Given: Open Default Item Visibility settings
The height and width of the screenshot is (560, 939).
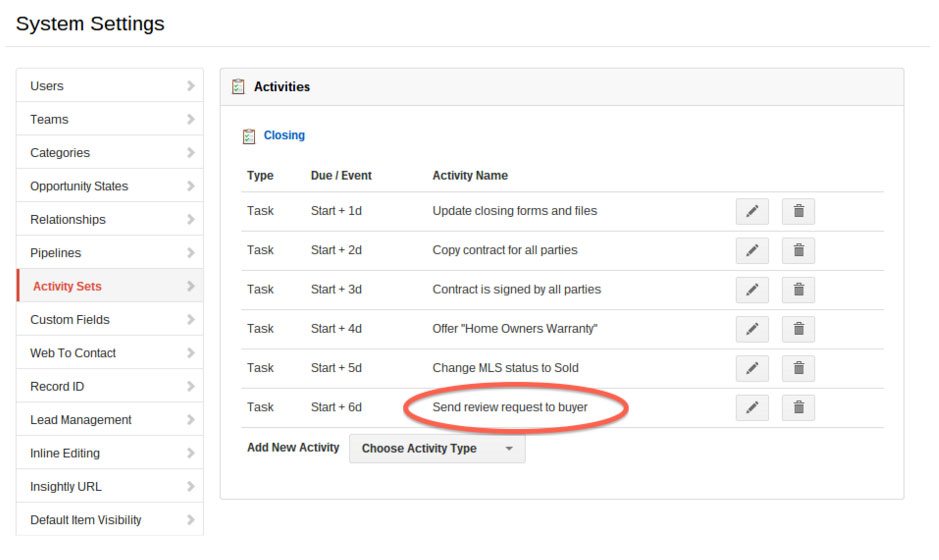Looking at the screenshot, I should pos(110,520).
